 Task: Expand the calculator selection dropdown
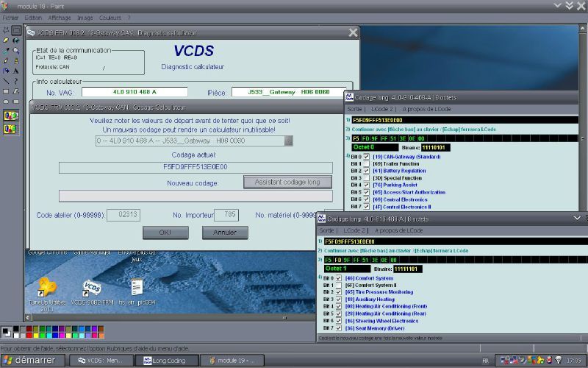[289, 141]
